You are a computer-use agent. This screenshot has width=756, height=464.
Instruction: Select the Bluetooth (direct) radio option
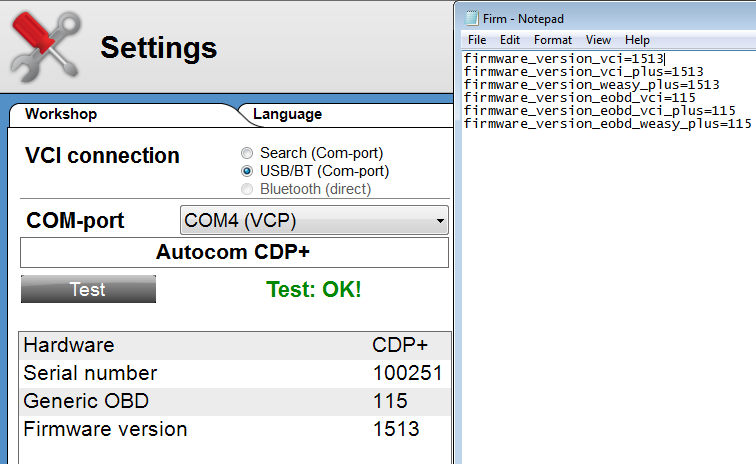pyautogui.click(x=247, y=189)
